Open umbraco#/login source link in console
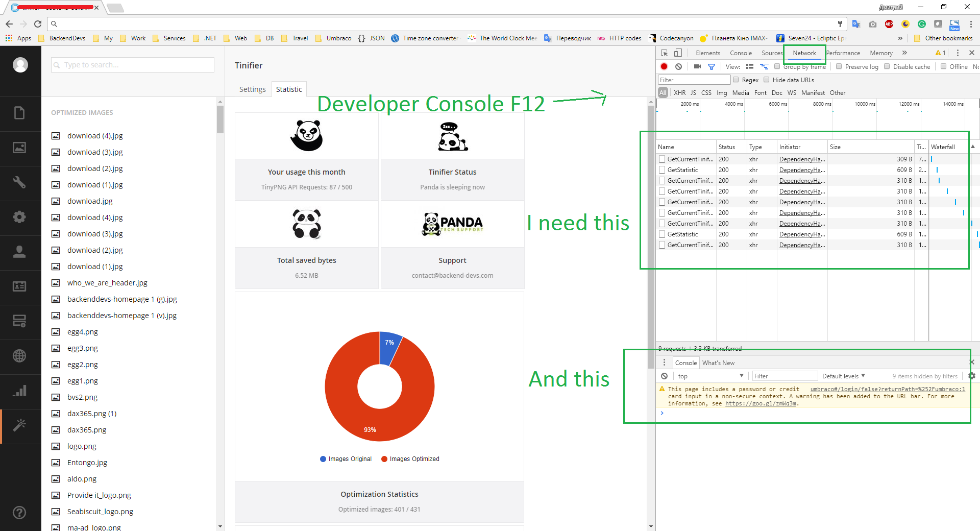Image resolution: width=980 pixels, height=531 pixels. 888,389
